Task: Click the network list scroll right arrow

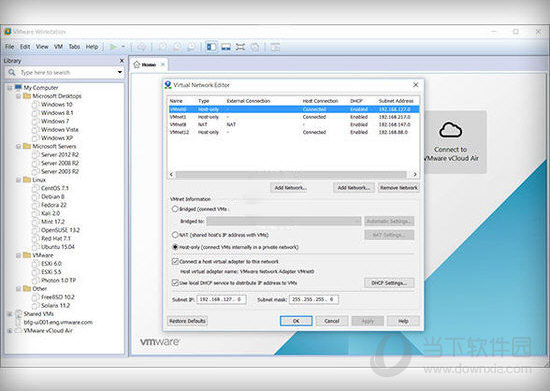Action: (x=415, y=174)
